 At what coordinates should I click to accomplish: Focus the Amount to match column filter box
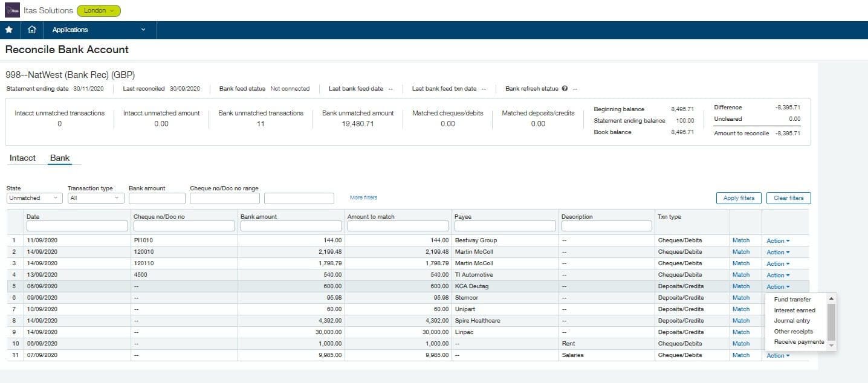tap(398, 226)
